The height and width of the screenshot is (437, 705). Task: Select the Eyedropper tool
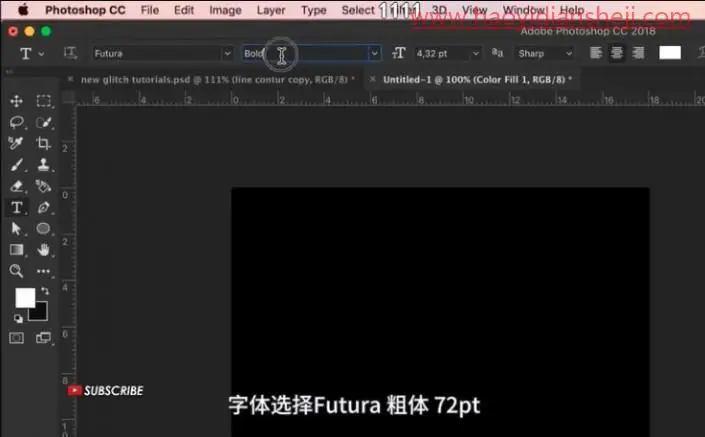[16, 143]
